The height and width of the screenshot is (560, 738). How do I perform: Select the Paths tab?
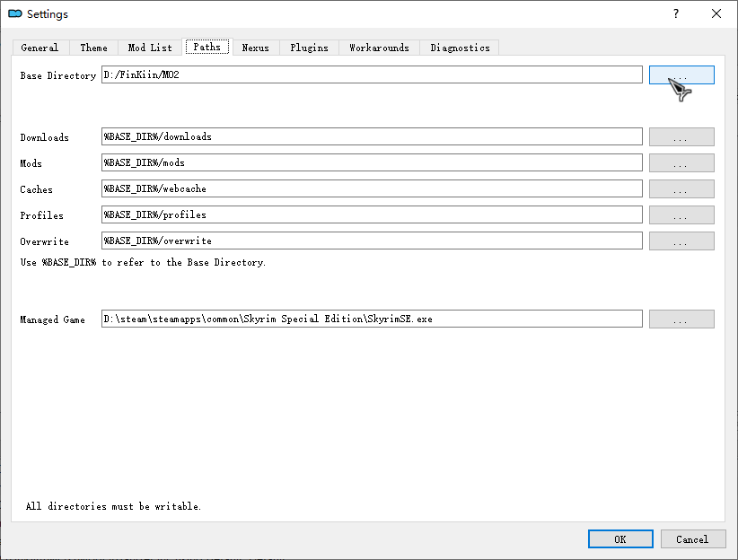coord(207,47)
